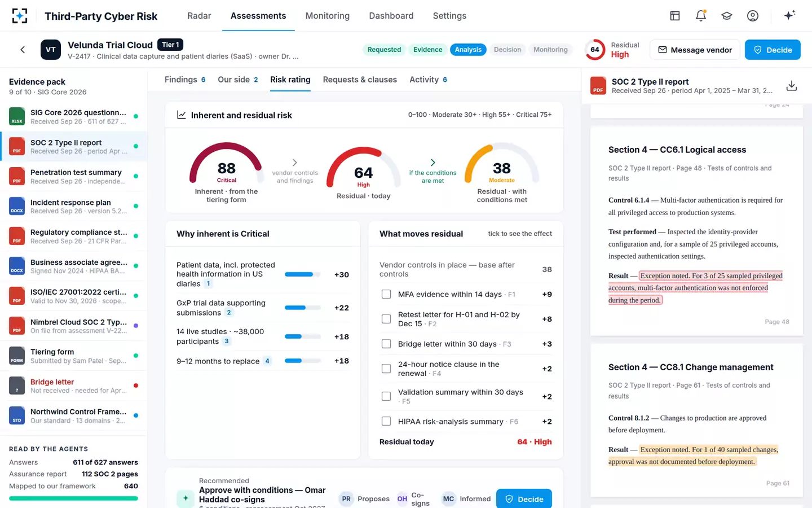Tick Retest letter for H-01 and H-02
Image resolution: width=812 pixels, height=508 pixels.
pos(386,319)
